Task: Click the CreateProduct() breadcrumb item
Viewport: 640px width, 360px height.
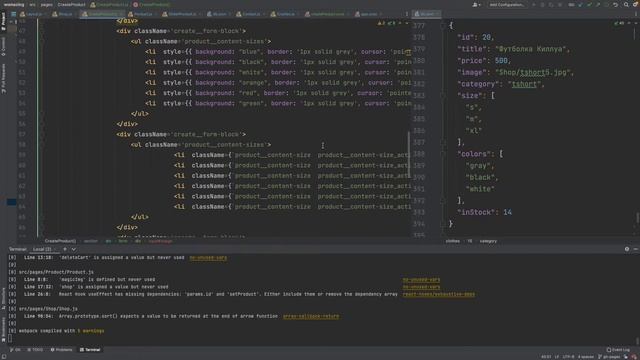Action: 60,241
